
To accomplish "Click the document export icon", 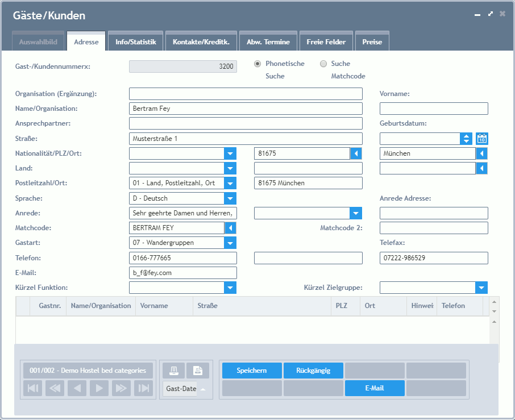I will pyautogui.click(x=198, y=371).
